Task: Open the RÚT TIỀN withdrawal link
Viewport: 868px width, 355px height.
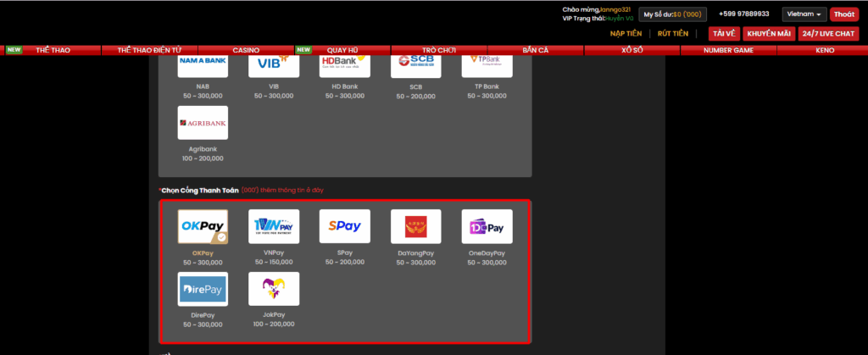Action: (x=672, y=34)
